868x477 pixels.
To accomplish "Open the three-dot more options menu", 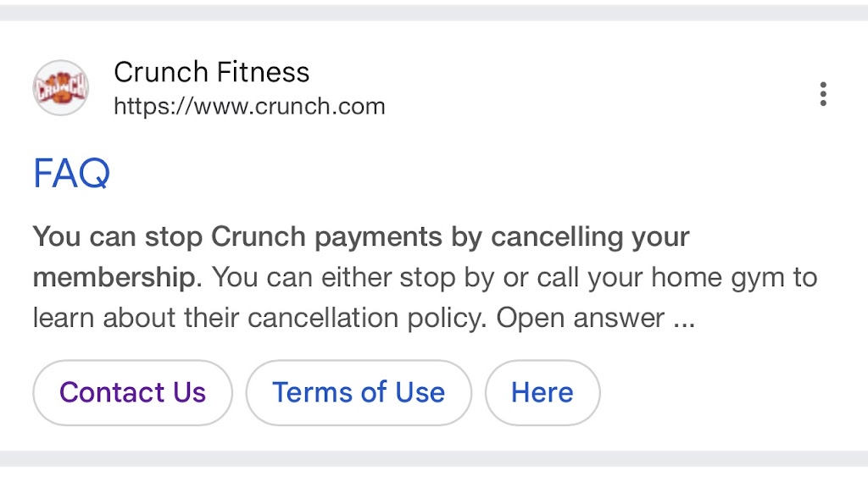I will pos(822,94).
